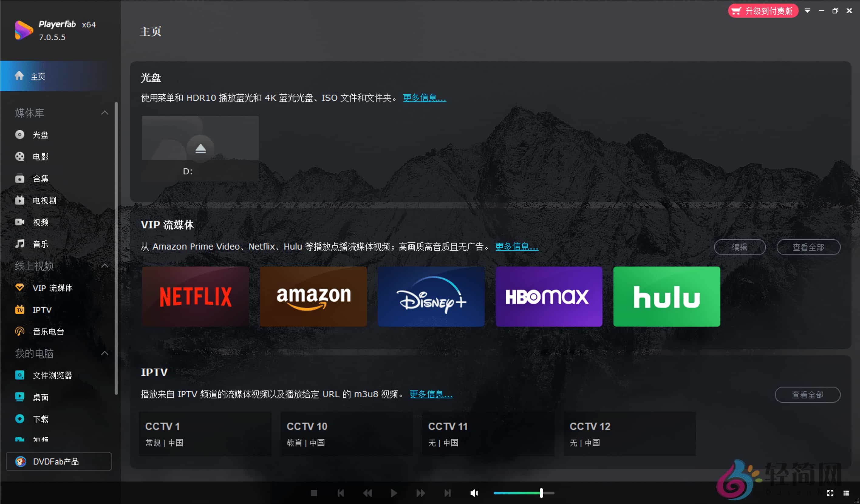The image size is (860, 504).
Task: Click the rewind button
Action: (x=367, y=493)
